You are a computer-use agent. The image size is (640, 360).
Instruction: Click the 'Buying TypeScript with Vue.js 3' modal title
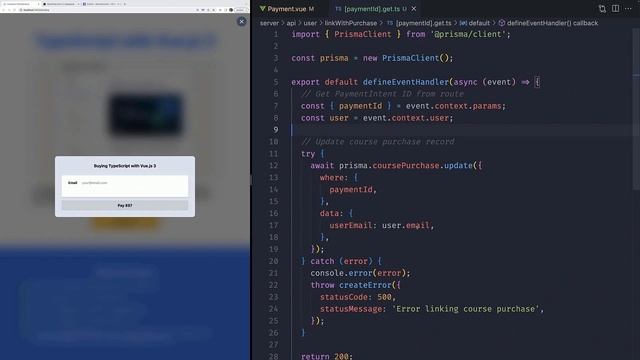[x=125, y=166]
